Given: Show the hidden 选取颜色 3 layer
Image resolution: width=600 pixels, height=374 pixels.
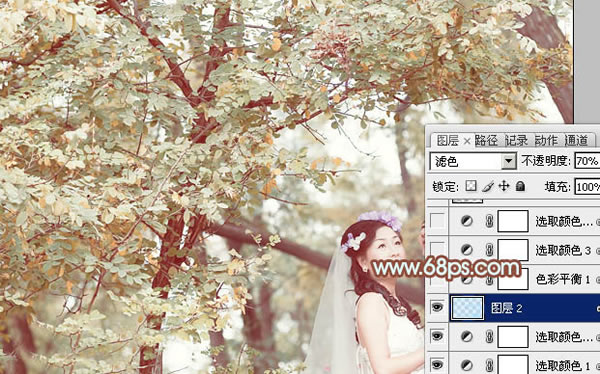Looking at the screenshot, I should tap(437, 250).
